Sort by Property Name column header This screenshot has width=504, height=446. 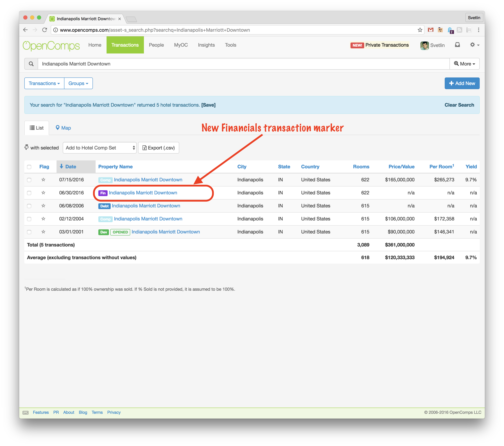click(x=115, y=167)
